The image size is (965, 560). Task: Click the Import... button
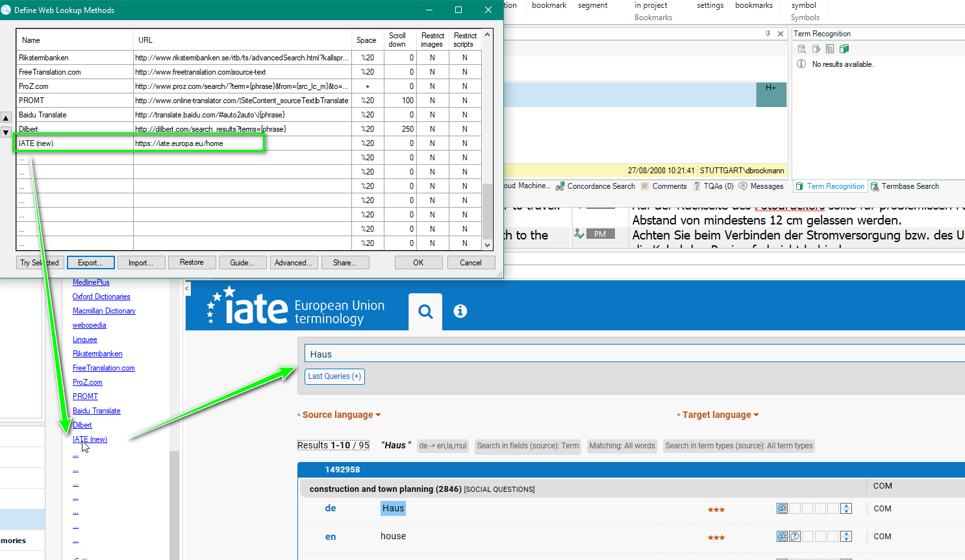click(141, 263)
